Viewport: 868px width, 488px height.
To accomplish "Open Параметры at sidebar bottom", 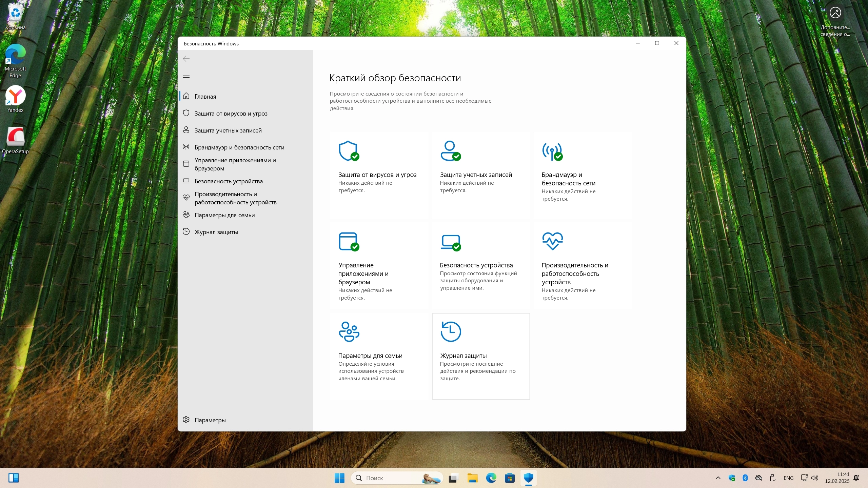I will pos(210,420).
